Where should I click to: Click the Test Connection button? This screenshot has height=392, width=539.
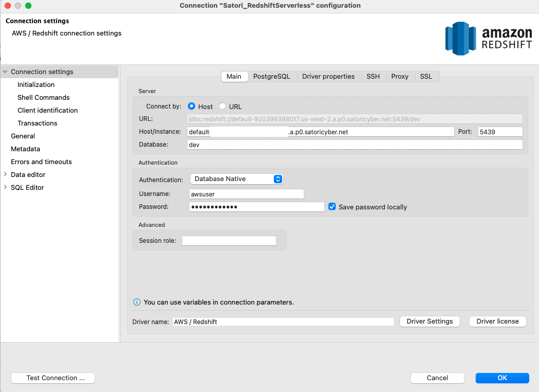[x=53, y=378]
